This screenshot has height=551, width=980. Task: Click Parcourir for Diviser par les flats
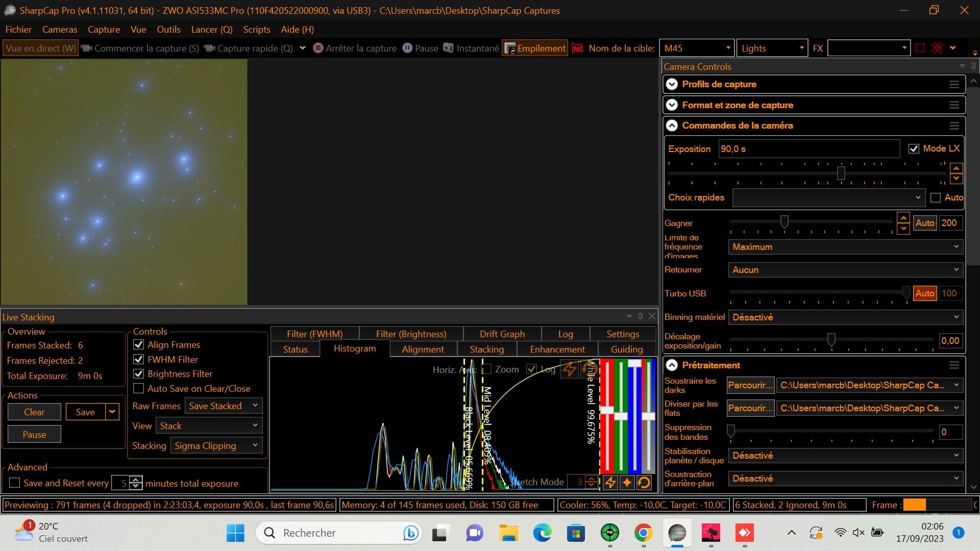[x=750, y=408]
